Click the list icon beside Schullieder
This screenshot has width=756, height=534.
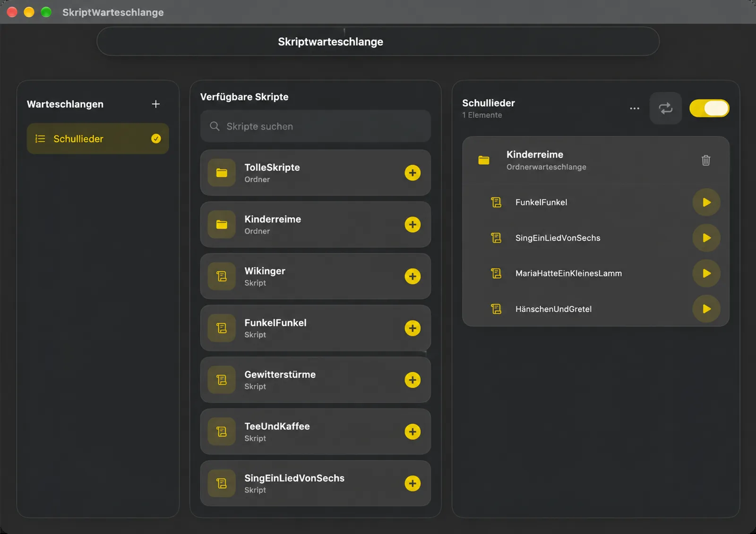40,139
